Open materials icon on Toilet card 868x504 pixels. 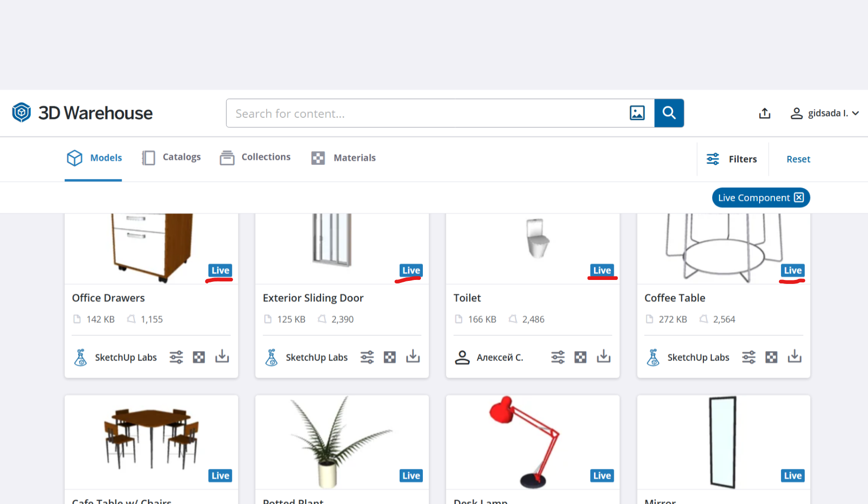coord(580,357)
